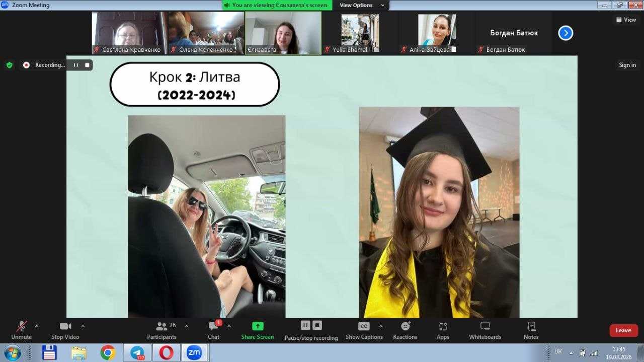
Task: Click the Sign in button
Action: [x=627, y=65]
